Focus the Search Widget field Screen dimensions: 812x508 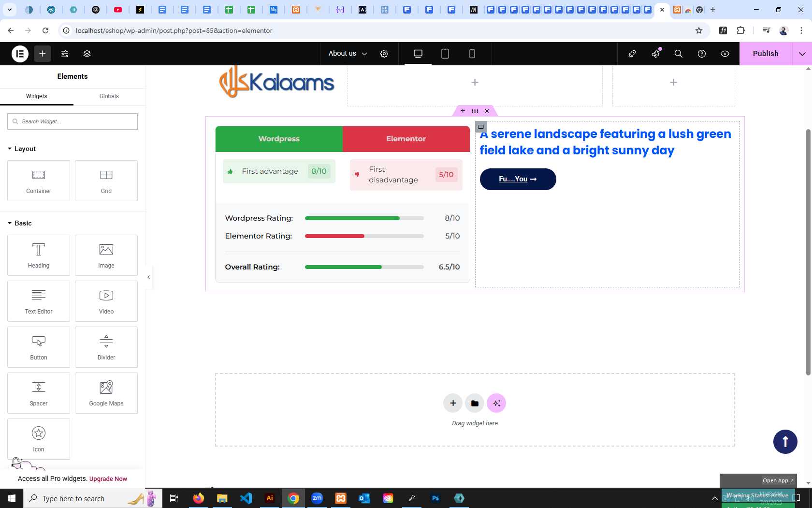(x=72, y=121)
